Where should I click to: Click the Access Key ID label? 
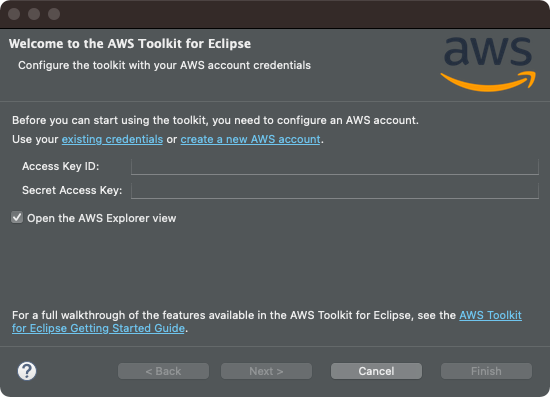[x=61, y=166]
